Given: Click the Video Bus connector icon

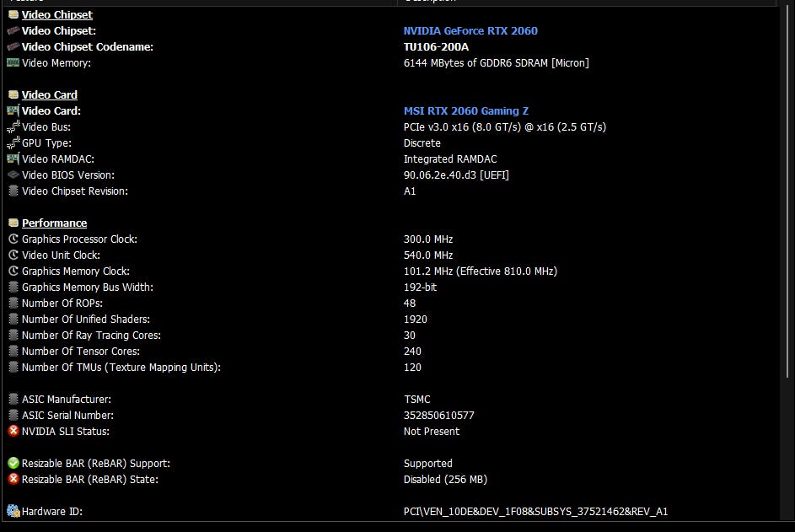Looking at the screenshot, I should click(13, 127).
